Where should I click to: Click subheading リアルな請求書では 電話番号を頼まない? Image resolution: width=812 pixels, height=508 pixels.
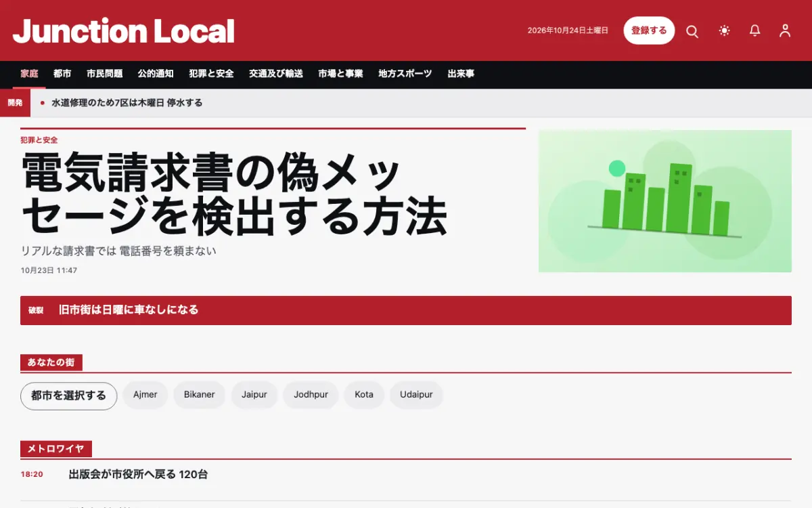[x=118, y=251]
